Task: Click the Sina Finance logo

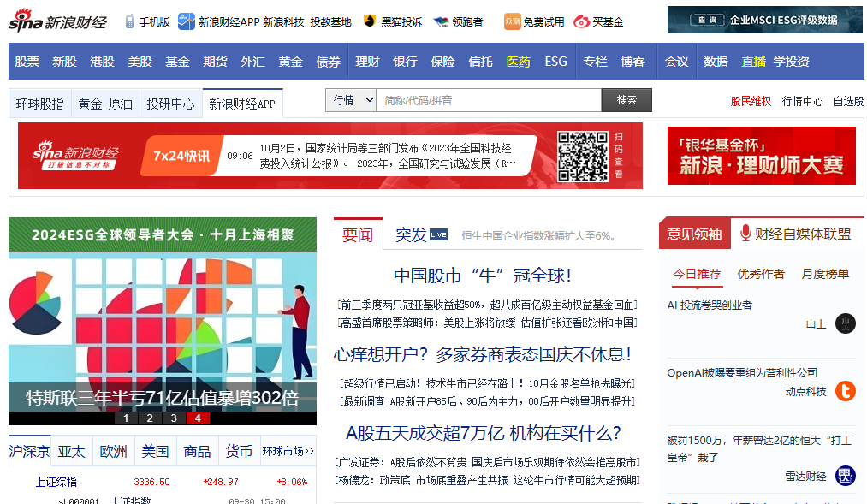Action: pos(57,21)
